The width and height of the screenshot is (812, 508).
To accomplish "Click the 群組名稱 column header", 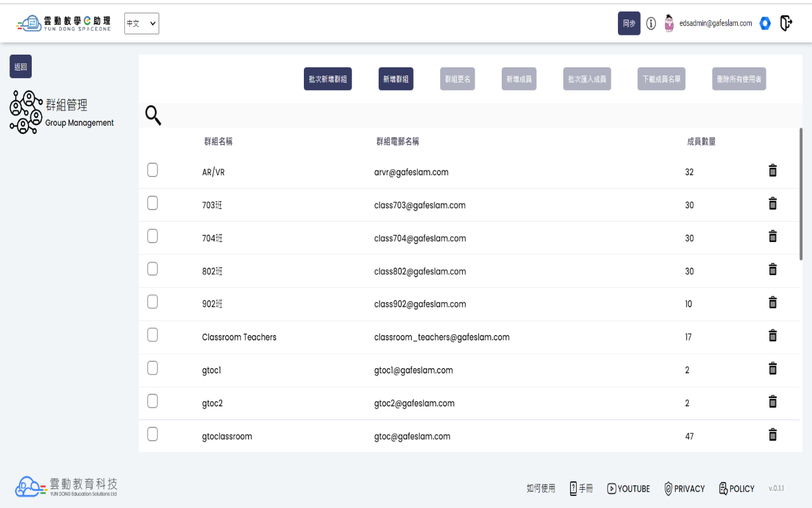I will [x=218, y=142].
